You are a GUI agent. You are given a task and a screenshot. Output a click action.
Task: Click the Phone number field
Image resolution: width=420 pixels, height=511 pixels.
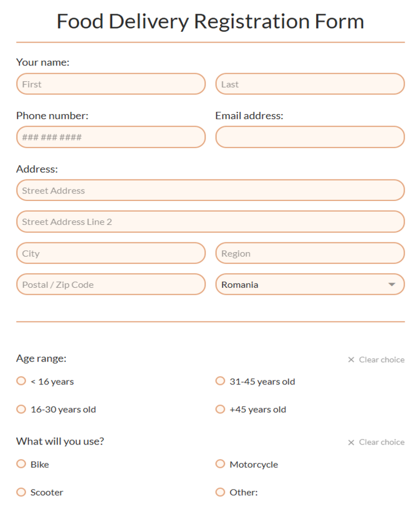(111, 137)
